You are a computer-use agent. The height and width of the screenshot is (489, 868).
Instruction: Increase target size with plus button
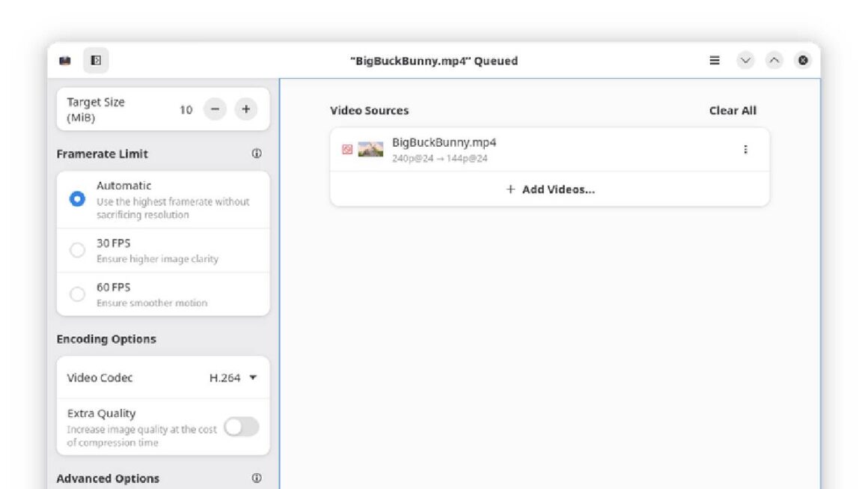pos(245,109)
